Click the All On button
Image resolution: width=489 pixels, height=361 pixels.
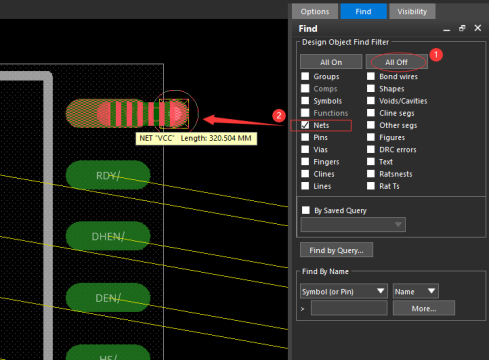click(331, 62)
